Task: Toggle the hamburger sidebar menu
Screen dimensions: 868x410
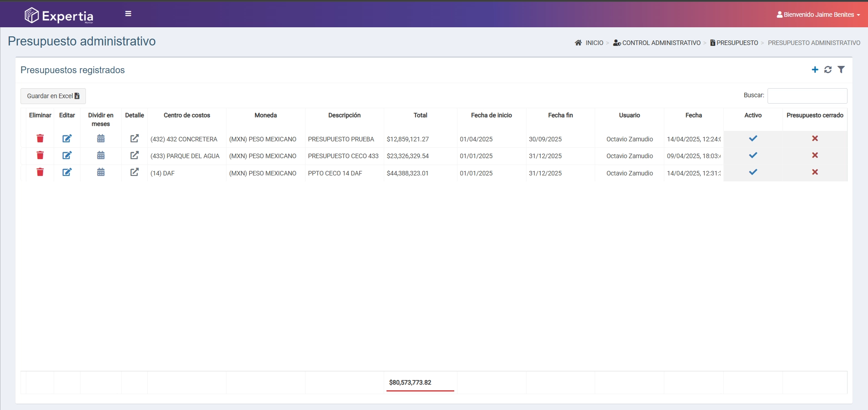Action: click(128, 14)
